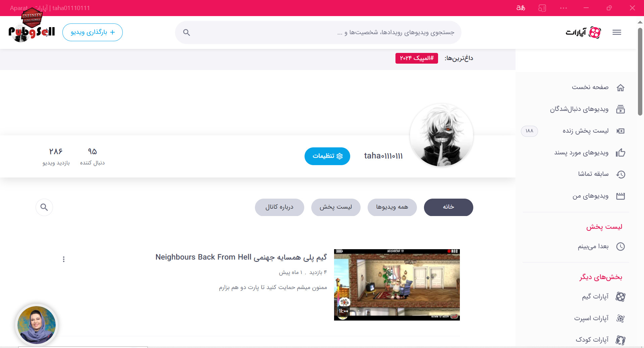Select the همه ویدیوها tab
Image resolution: width=644 pixels, height=348 pixels.
[x=392, y=207]
